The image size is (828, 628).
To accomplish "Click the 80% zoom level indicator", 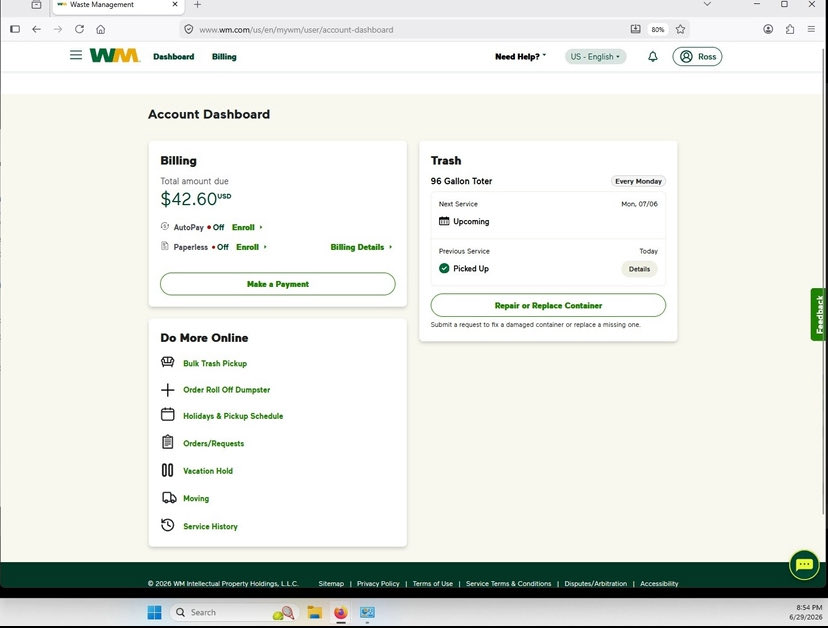I will [x=657, y=30].
